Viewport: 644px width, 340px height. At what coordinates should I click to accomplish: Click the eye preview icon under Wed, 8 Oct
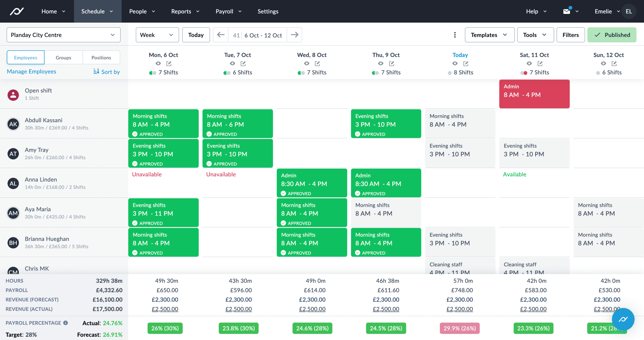[x=307, y=64]
